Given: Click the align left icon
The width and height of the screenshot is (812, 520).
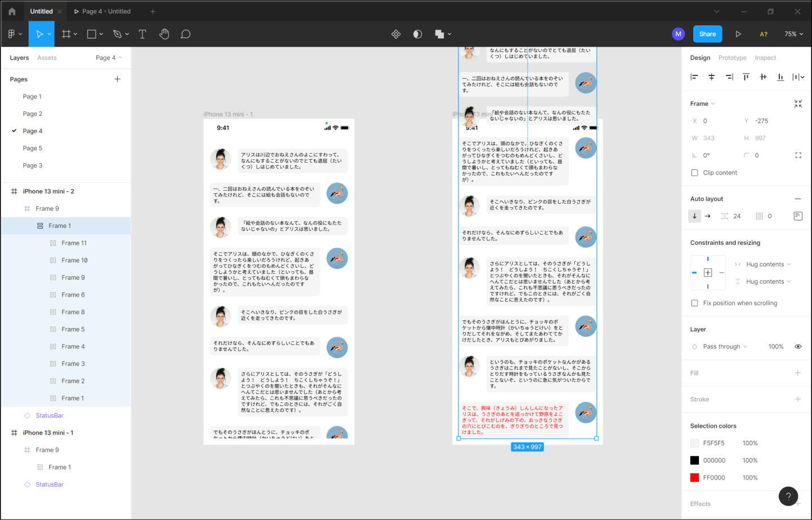Looking at the screenshot, I should click(694, 77).
